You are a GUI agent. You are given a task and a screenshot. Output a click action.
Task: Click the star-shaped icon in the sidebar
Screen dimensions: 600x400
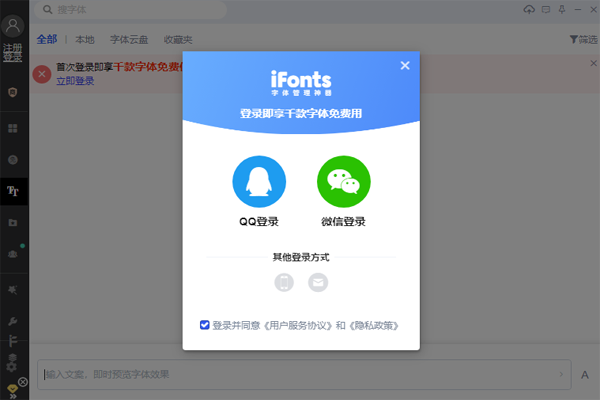point(13,290)
